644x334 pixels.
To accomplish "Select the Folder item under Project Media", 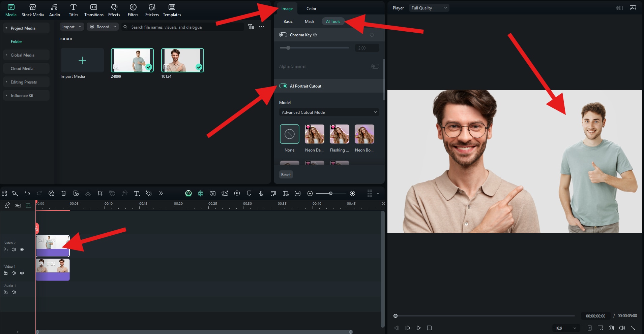I will coord(16,41).
